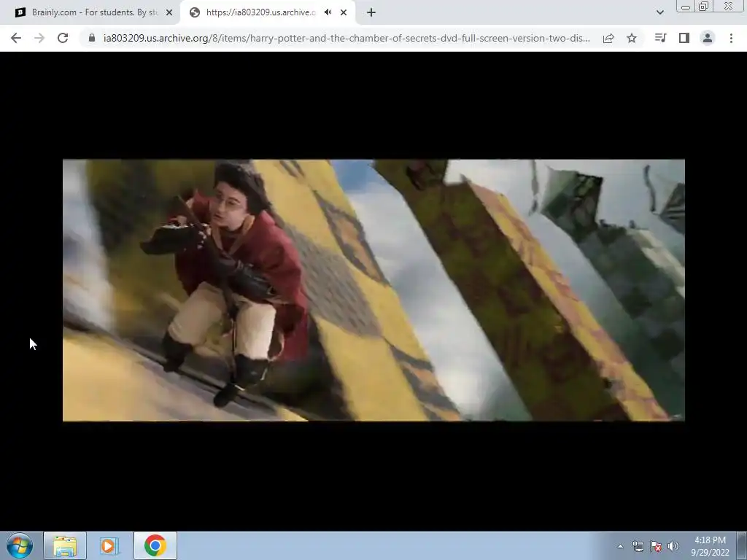Open a new browser tab
This screenshot has height=560, width=747.
pos(371,12)
